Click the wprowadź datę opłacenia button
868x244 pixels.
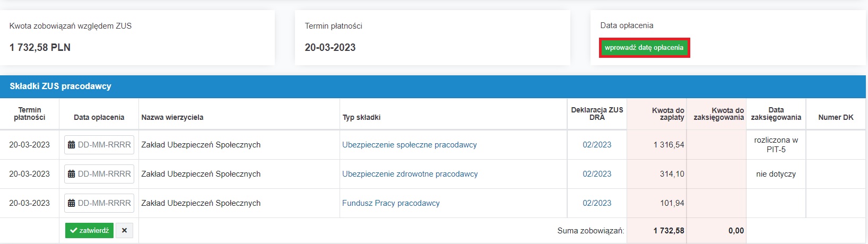pyautogui.click(x=644, y=48)
